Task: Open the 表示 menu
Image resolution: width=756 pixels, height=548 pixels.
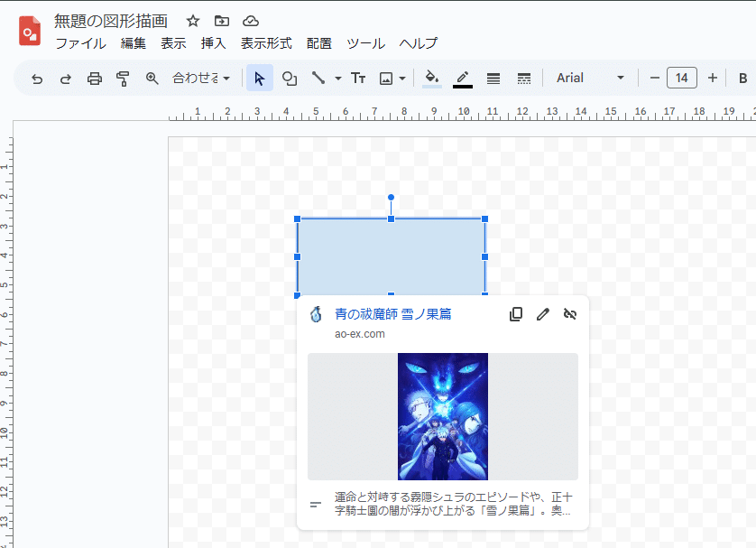Action: 173,43
